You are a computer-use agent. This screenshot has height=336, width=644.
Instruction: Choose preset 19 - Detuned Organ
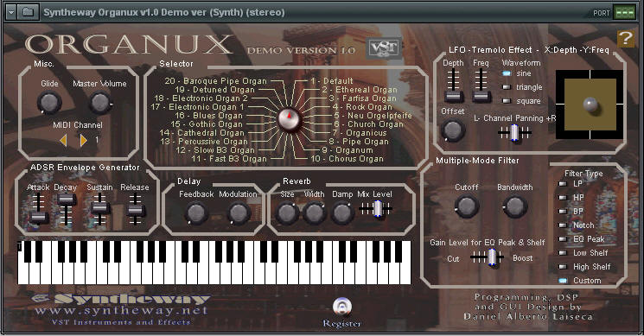click(x=214, y=90)
